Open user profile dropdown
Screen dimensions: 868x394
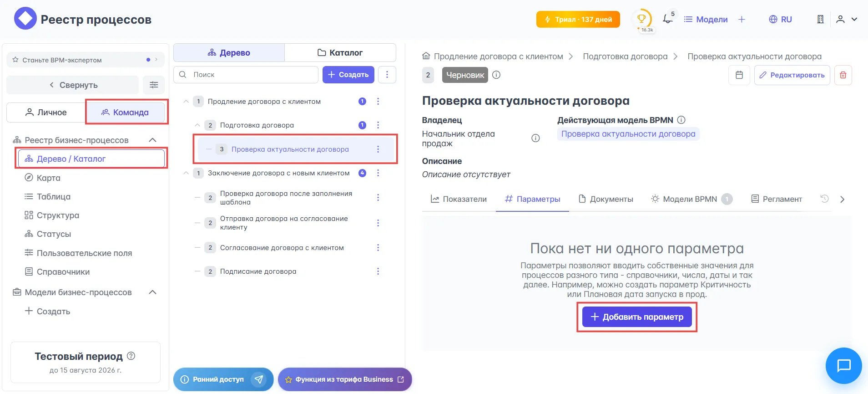(x=847, y=19)
